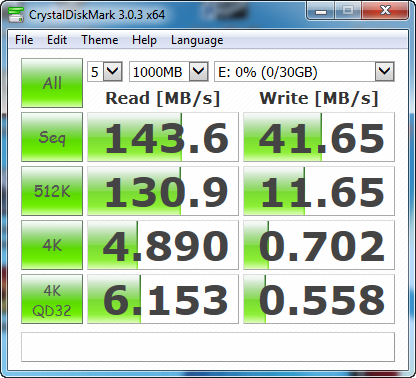Start the 4K random test
The image size is (416, 378).
click(x=52, y=245)
